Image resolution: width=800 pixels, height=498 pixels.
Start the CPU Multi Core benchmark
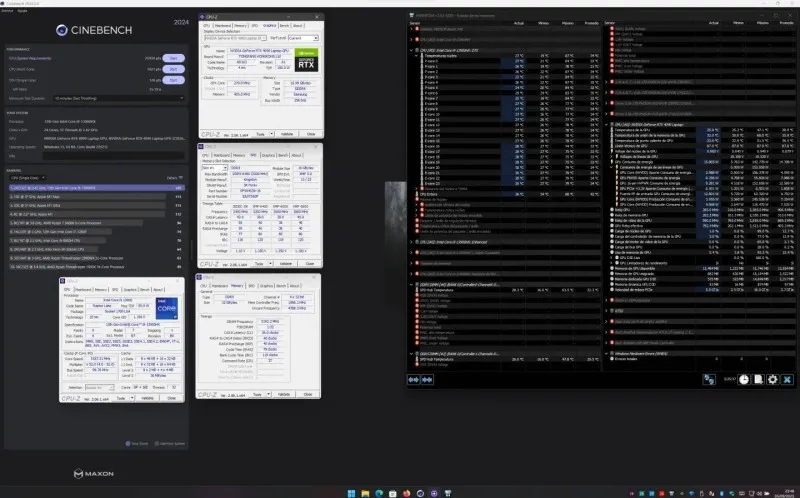173,69
